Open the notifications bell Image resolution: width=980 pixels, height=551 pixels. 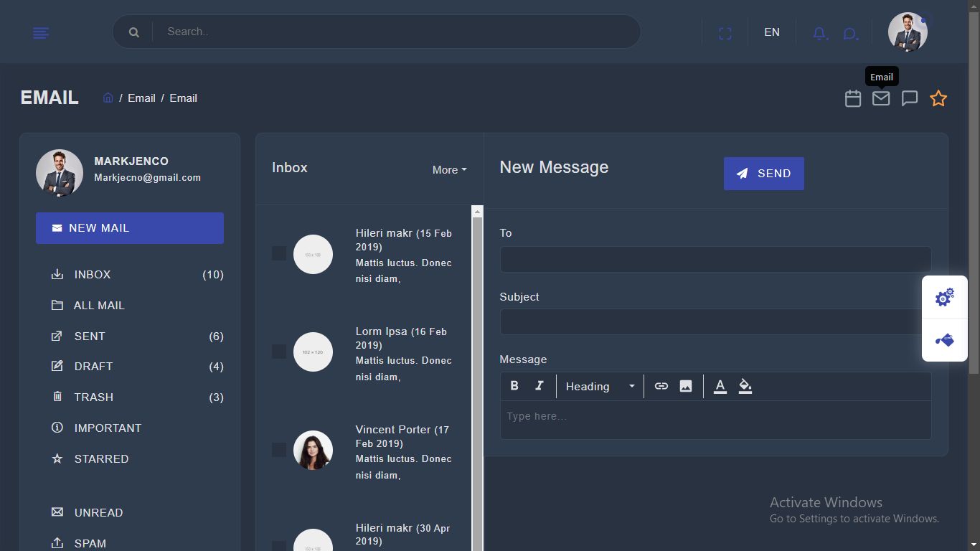coord(820,33)
